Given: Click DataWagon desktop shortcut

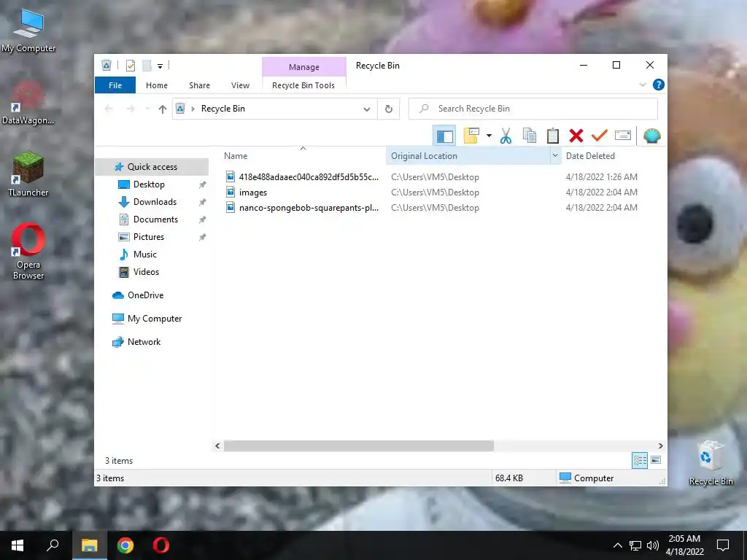Looking at the screenshot, I should tap(28, 103).
